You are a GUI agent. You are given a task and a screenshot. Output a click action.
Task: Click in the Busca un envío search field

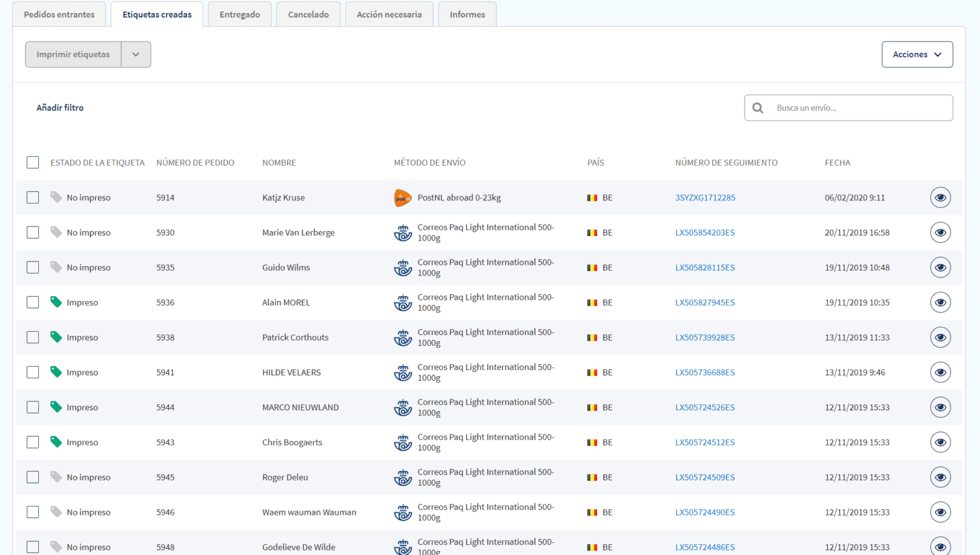point(849,108)
